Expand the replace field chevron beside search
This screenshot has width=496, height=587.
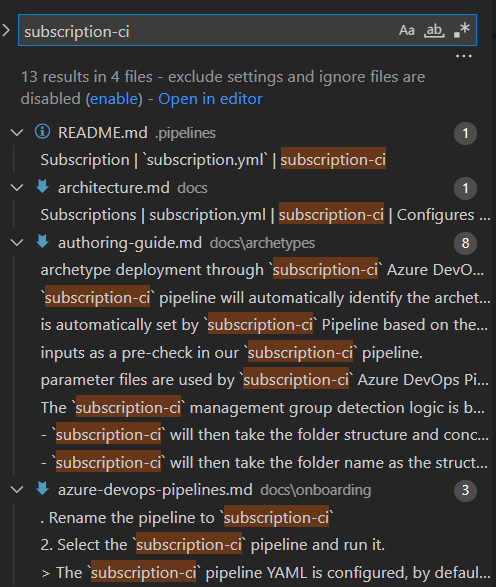6,30
